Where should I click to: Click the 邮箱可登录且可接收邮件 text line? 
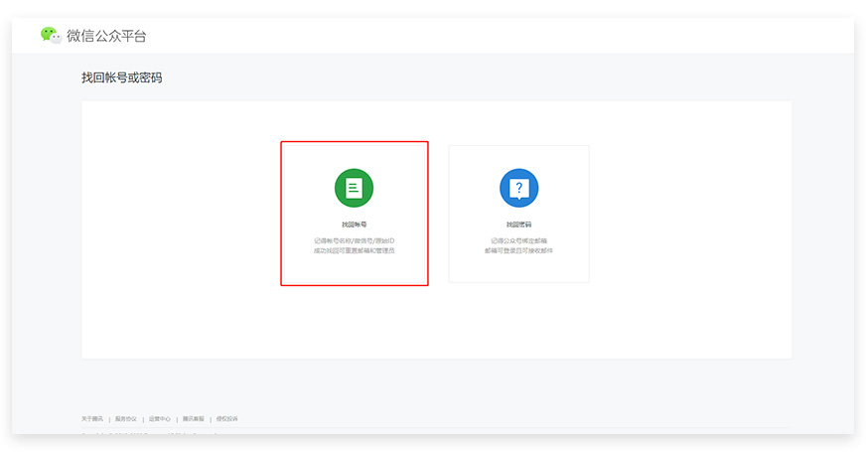tap(518, 250)
